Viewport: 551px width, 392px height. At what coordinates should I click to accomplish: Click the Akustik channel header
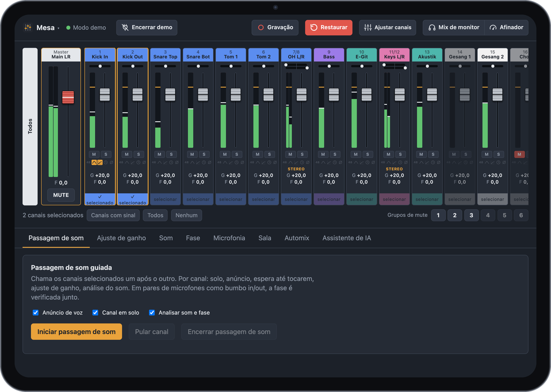point(427,55)
